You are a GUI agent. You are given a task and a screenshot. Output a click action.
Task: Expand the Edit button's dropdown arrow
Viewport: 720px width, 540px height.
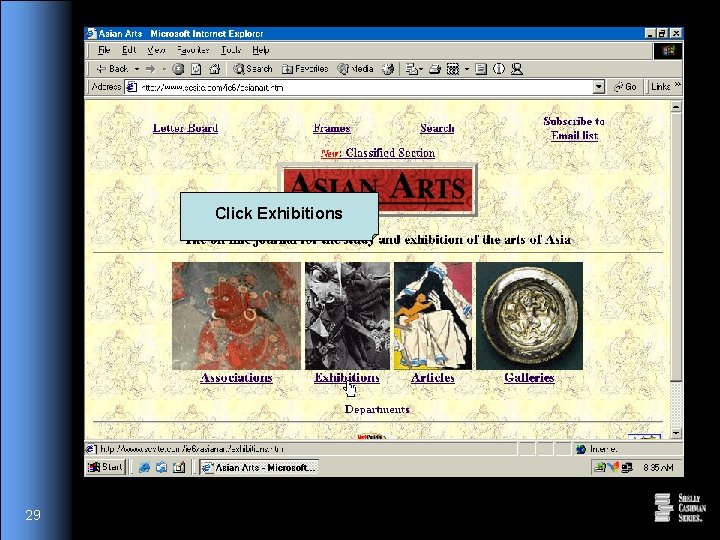click(x=467, y=69)
